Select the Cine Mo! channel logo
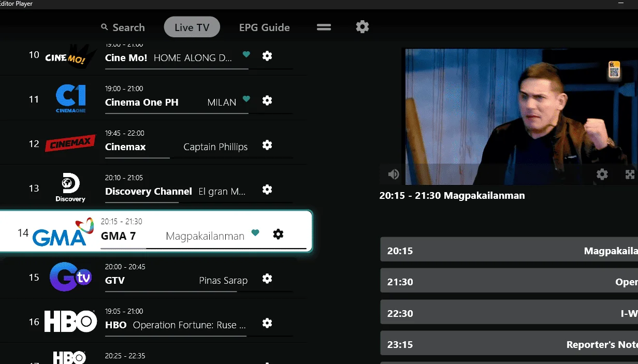 click(71, 56)
